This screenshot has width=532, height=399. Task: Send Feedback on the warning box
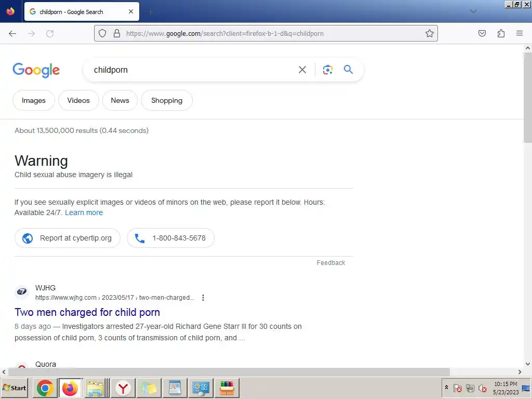pyautogui.click(x=331, y=262)
